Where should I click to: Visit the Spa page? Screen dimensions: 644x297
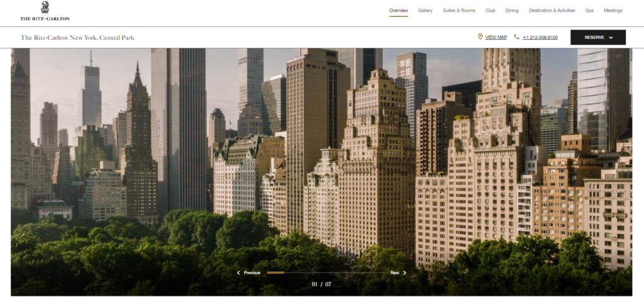click(589, 11)
